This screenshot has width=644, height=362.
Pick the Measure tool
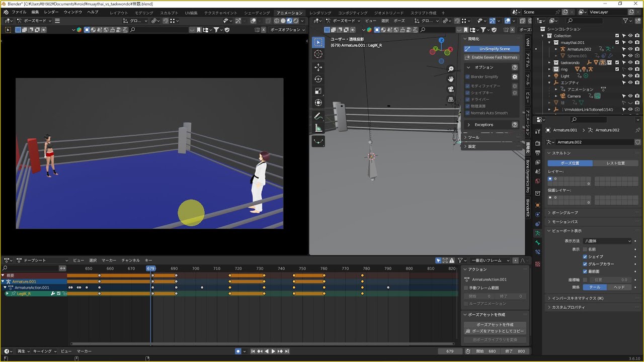pos(318,128)
